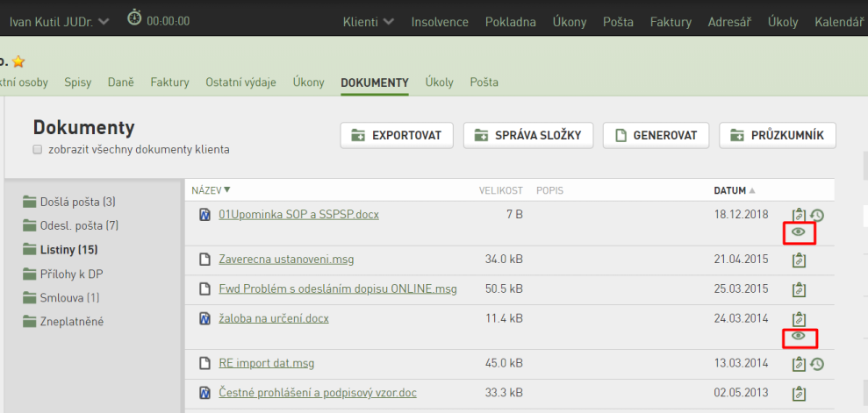868x413 pixels.
Task: Click the favorite star icon
Action: coord(18,61)
